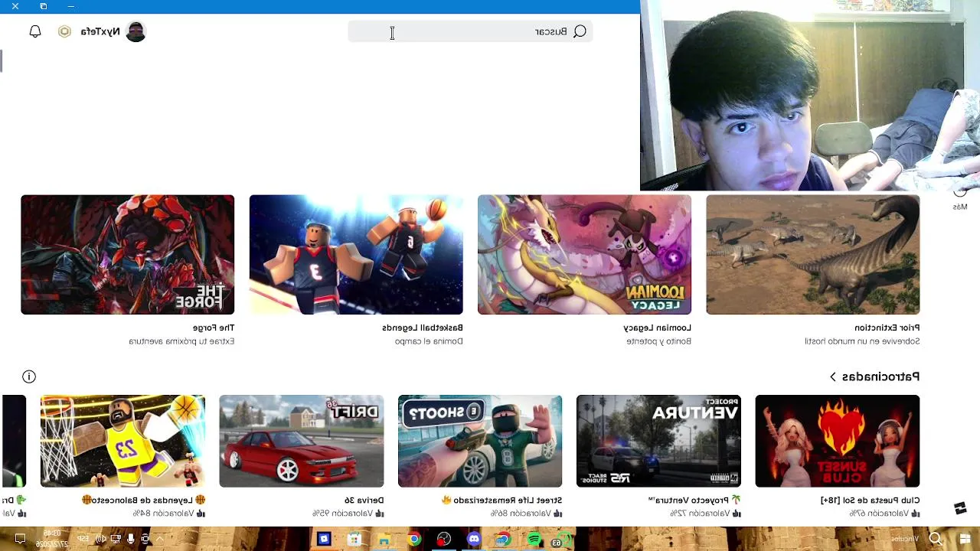The image size is (980, 551).
Task: Switch the ESP keyboard language indicator
Action: [x=83, y=540]
